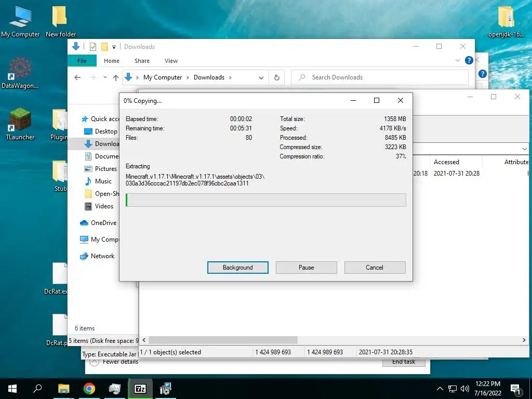
Task: Collapse Task Manager with Fewer details
Action: (114, 362)
